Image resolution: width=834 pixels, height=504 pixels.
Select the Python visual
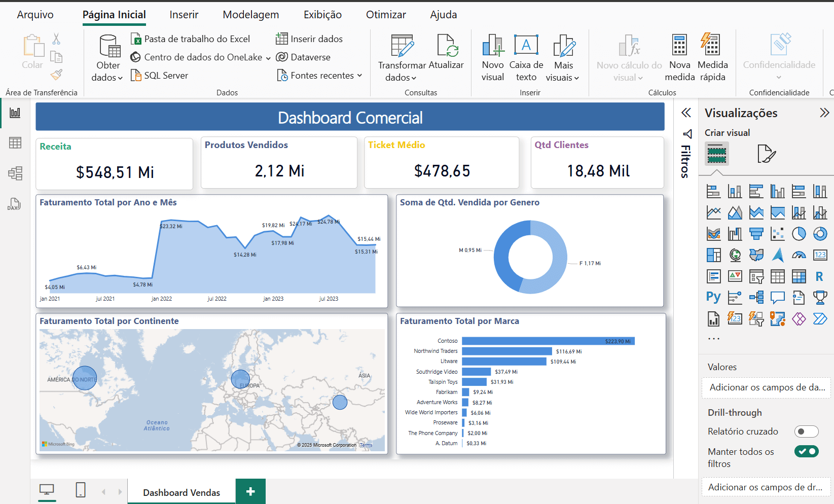pos(713,298)
